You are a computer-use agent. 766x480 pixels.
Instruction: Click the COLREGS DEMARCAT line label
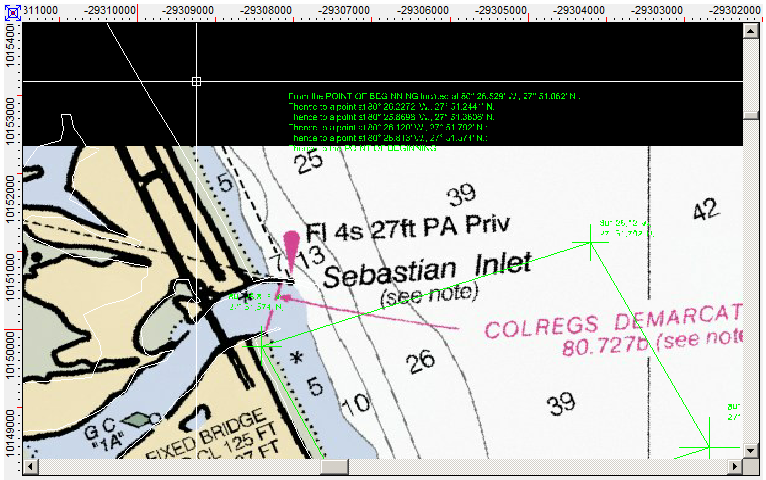(614, 322)
